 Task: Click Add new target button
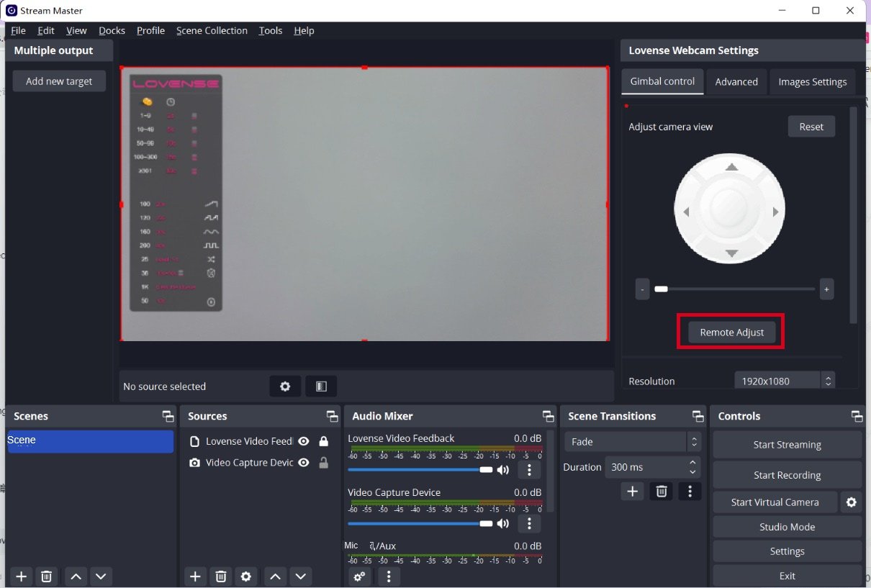59,81
